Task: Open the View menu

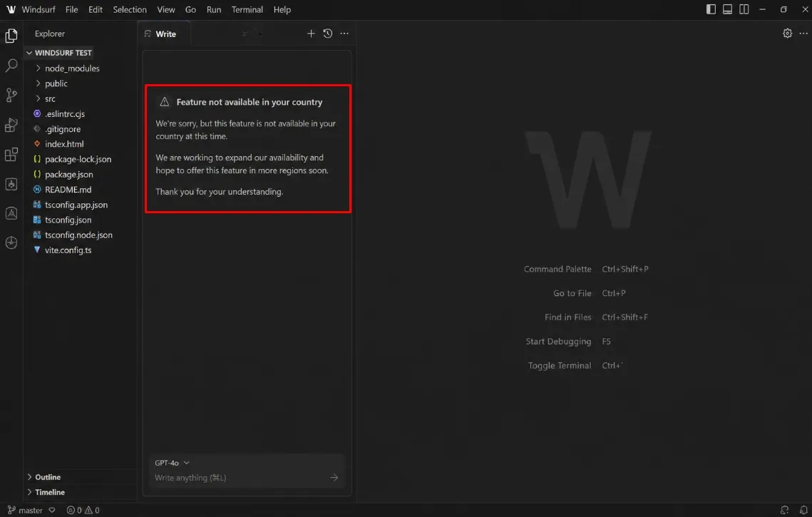Action: [165, 9]
